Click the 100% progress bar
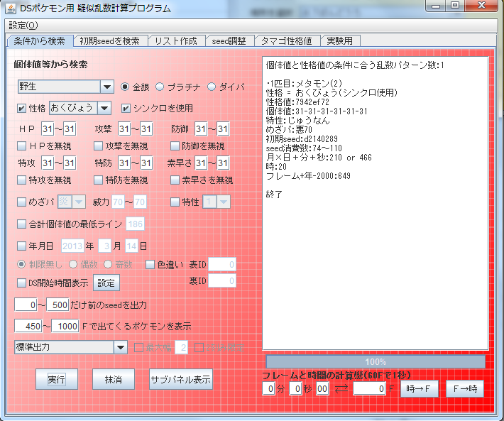 [376, 362]
